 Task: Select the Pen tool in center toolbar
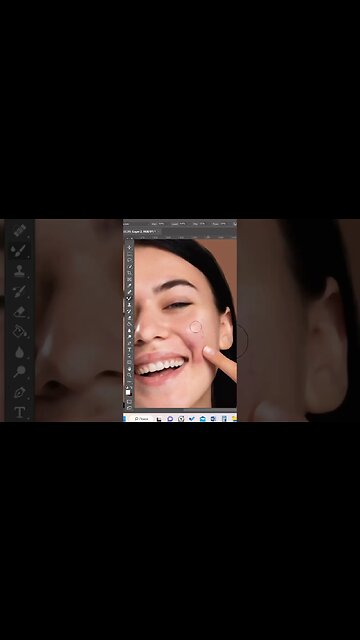click(x=129, y=342)
